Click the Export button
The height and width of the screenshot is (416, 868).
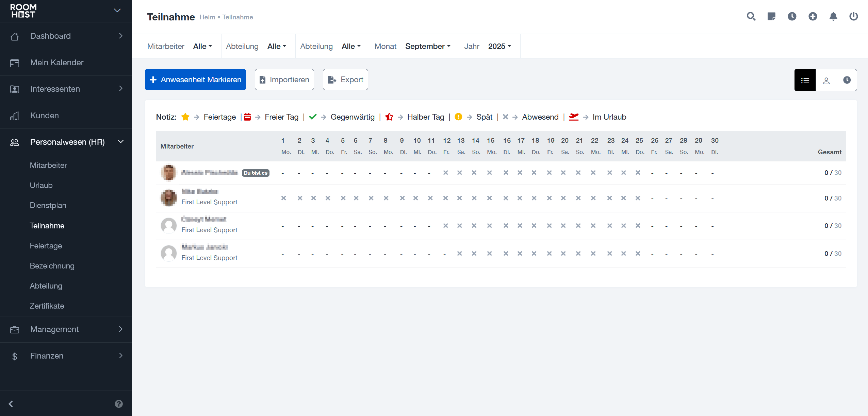[x=345, y=80]
